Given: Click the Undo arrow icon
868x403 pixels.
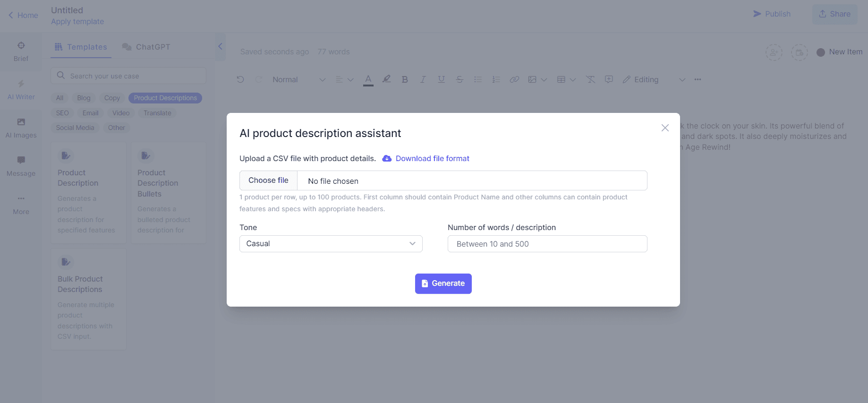Looking at the screenshot, I should click(x=240, y=80).
